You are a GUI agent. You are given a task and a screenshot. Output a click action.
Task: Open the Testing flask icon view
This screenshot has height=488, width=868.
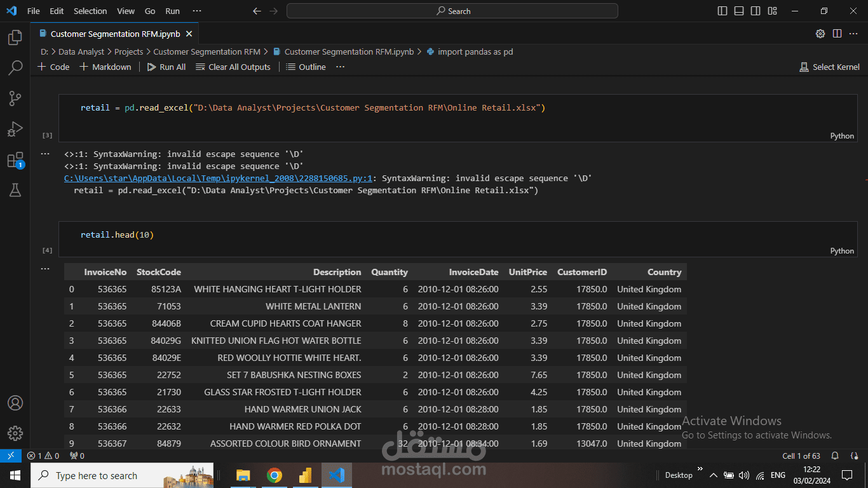click(x=15, y=189)
